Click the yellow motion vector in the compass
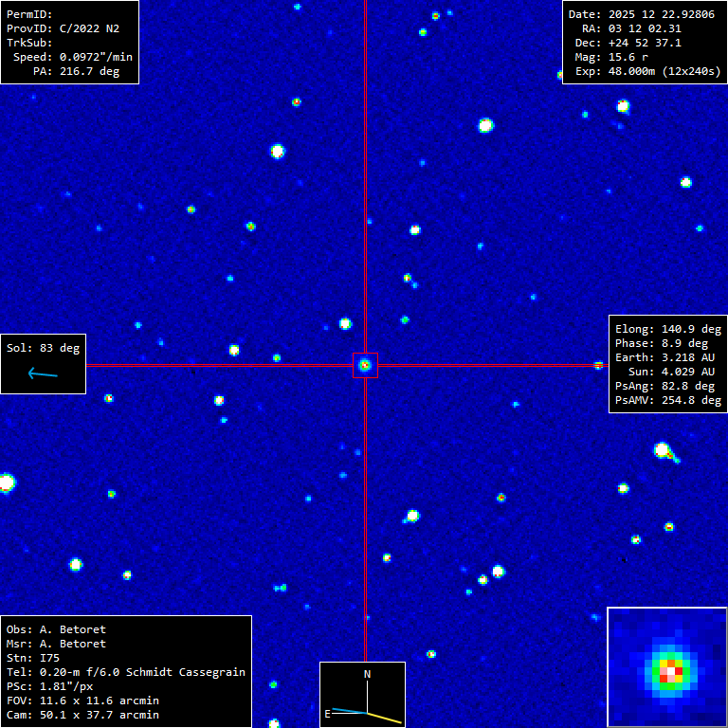 [x=384, y=718]
